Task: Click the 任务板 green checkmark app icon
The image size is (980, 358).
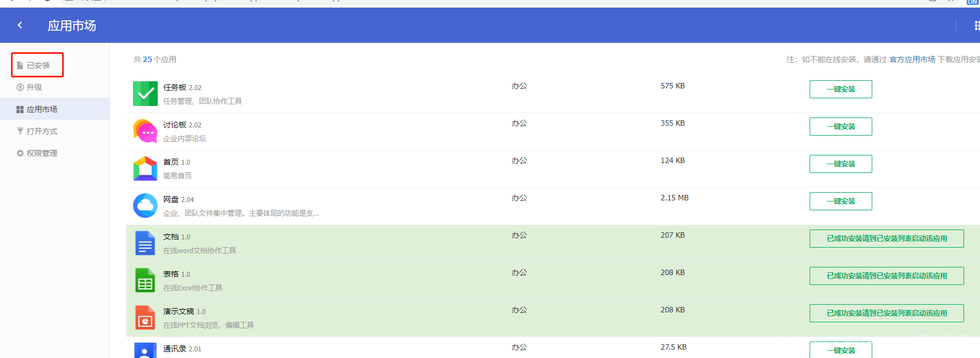Action: coord(145,93)
